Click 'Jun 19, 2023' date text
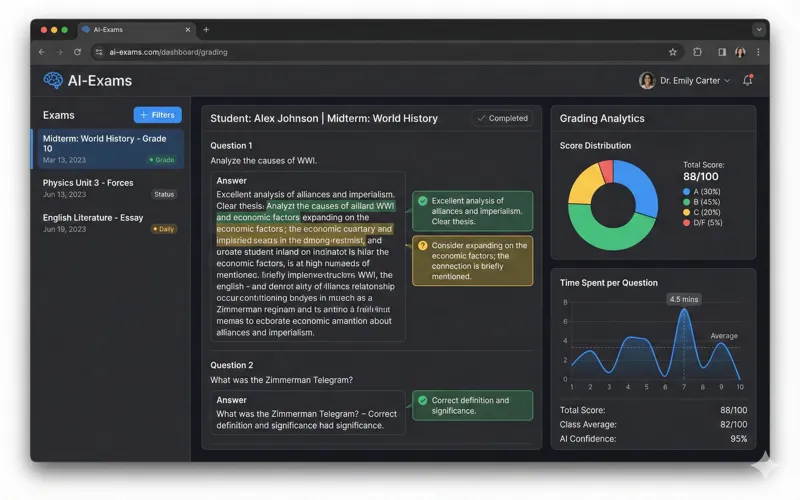800x500 pixels. (64, 230)
